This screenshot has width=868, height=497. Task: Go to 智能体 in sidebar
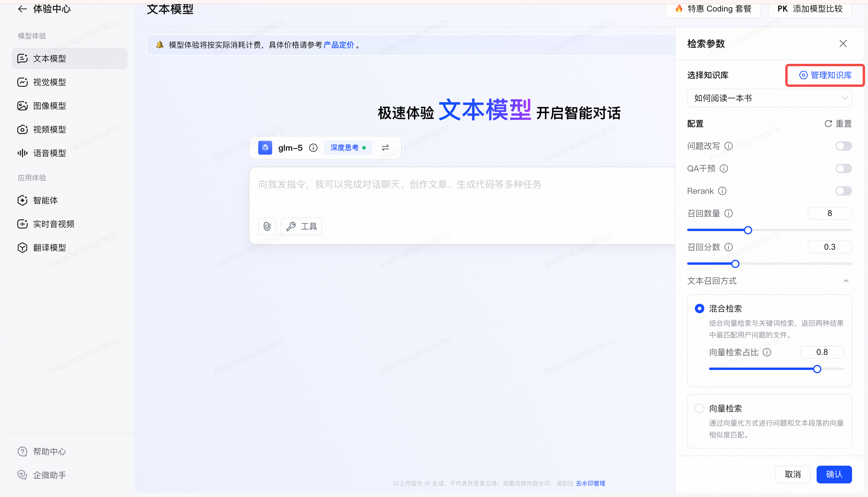click(45, 200)
